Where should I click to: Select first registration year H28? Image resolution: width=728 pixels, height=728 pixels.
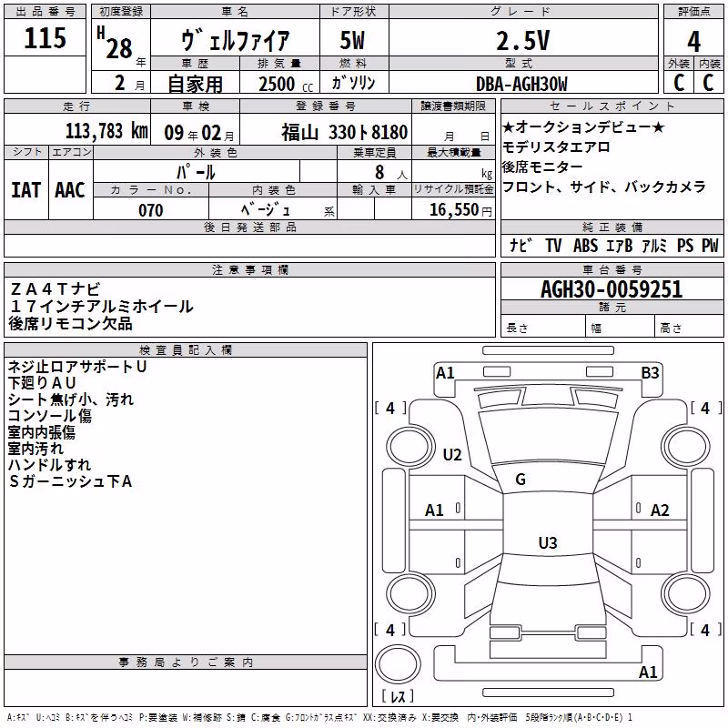click(116, 43)
